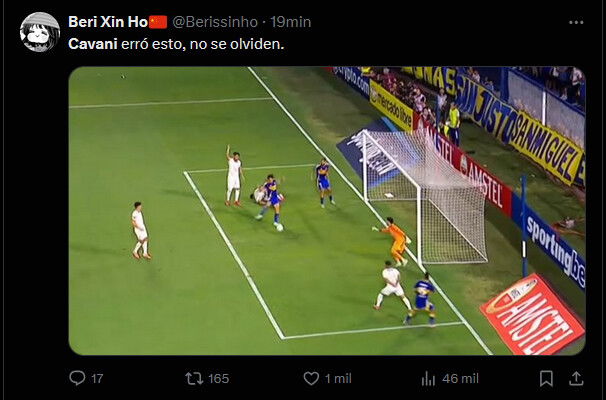Viewport: 606px width, 400px height.
Task: Click the @Berissinho handle
Action: (x=215, y=22)
